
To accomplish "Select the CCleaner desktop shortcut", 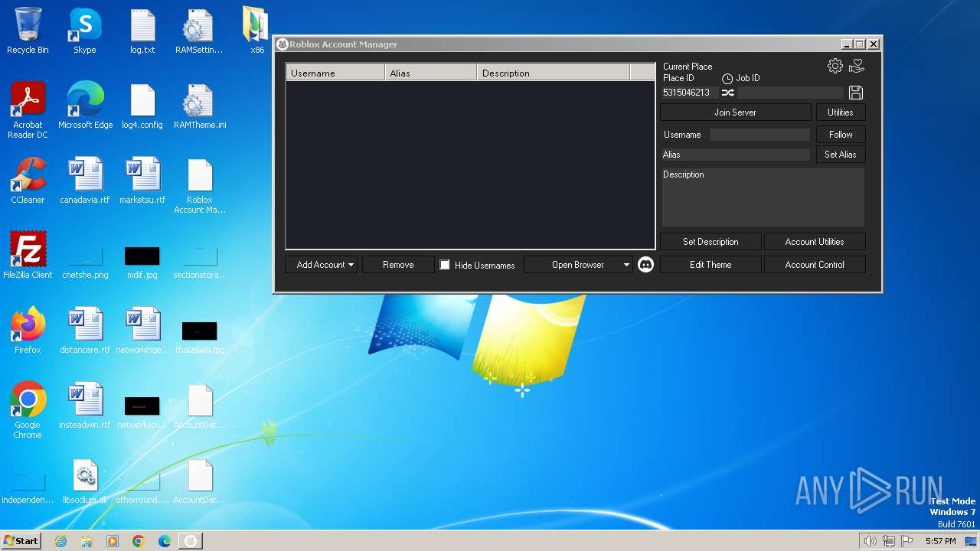I will [x=28, y=181].
